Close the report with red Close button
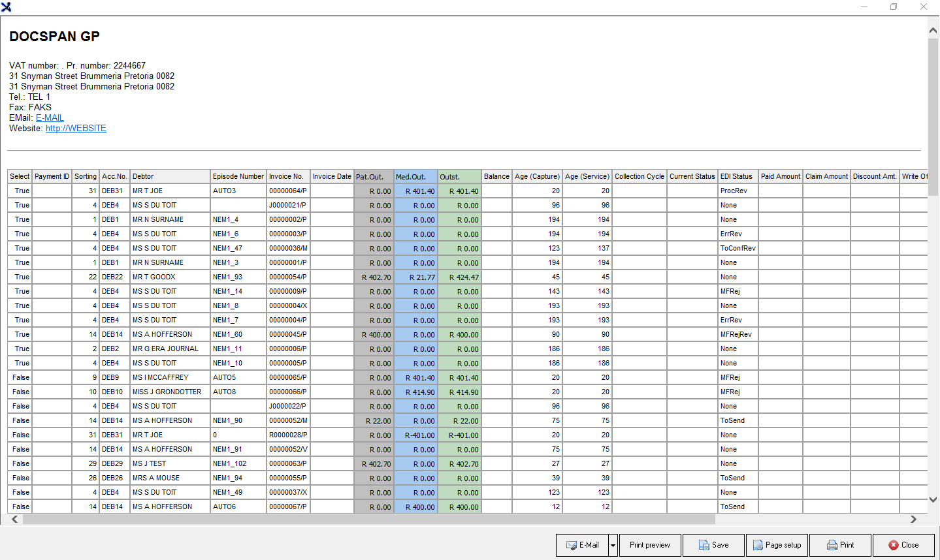The width and height of the screenshot is (940, 560). coord(903,545)
